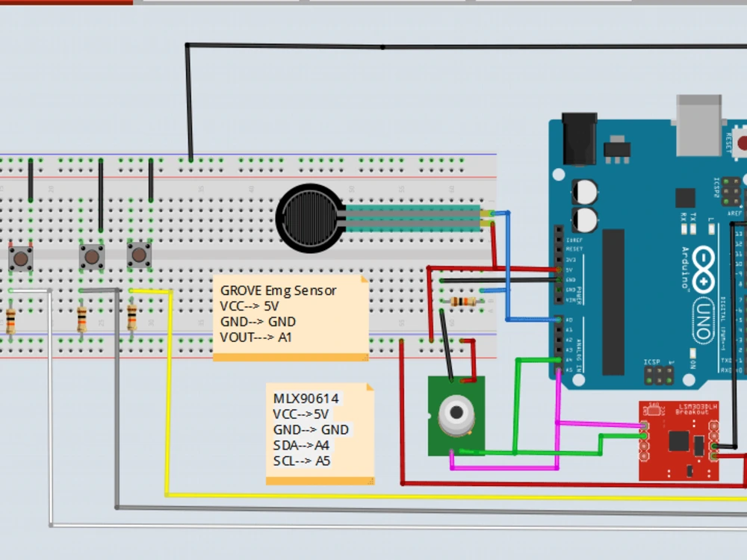This screenshot has width=747, height=560.
Task: Click the LSM303DLH Breakout board
Action: click(x=680, y=441)
